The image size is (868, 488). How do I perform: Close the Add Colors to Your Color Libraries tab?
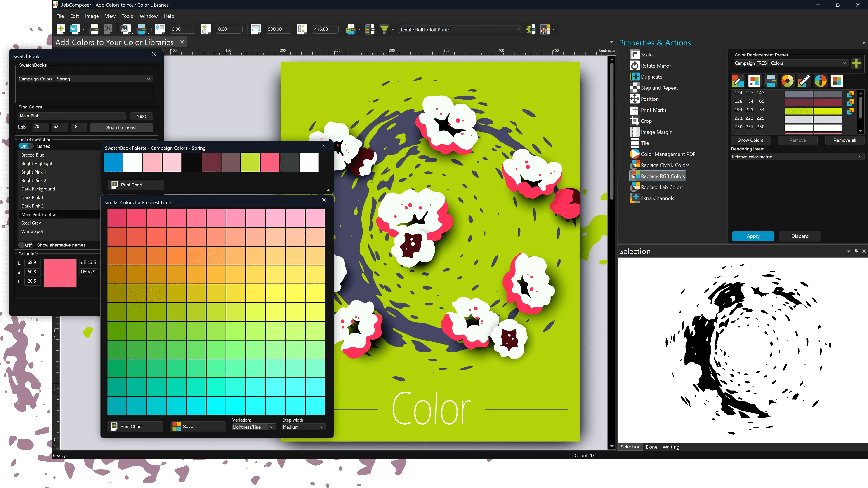point(182,42)
